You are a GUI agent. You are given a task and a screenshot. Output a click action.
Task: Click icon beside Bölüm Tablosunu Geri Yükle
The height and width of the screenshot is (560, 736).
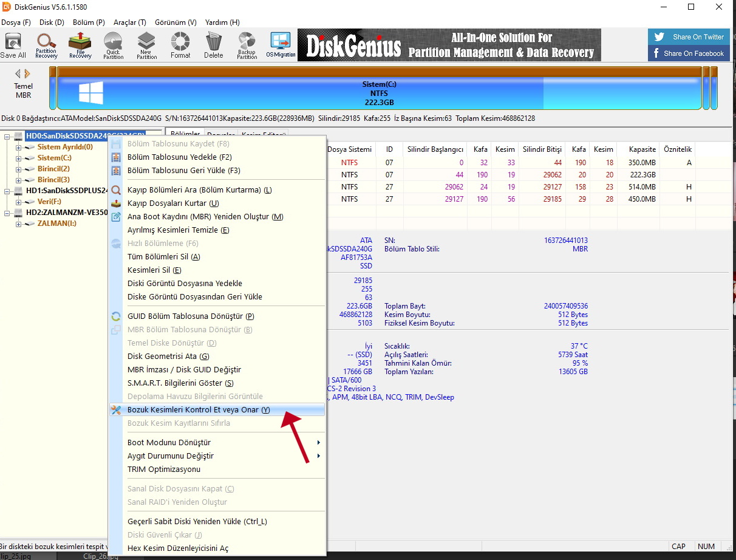(x=116, y=171)
